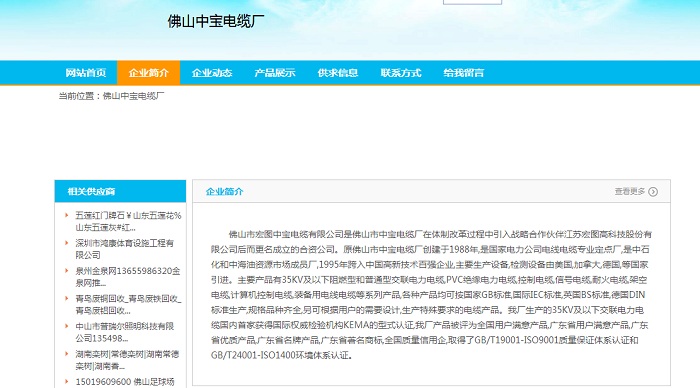Image resolution: width=700 pixels, height=388 pixels.
Task: Open supplier link 青岛废铜回收
Action: click(x=128, y=305)
